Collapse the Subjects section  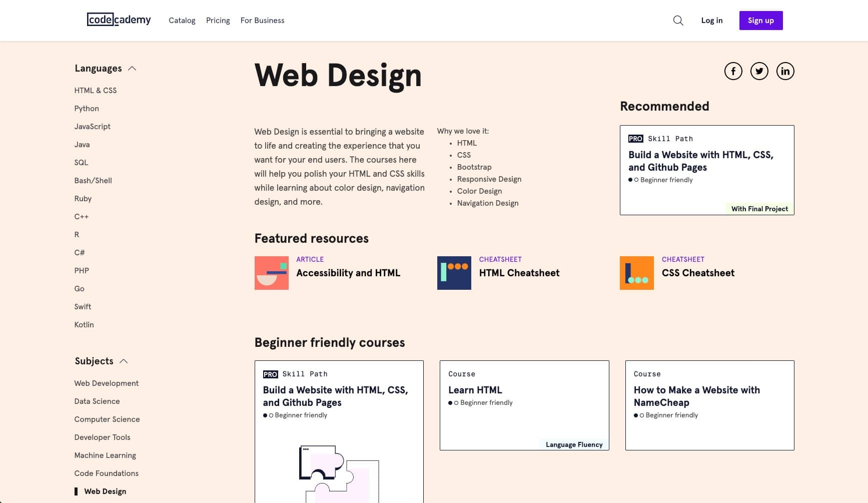click(x=124, y=361)
